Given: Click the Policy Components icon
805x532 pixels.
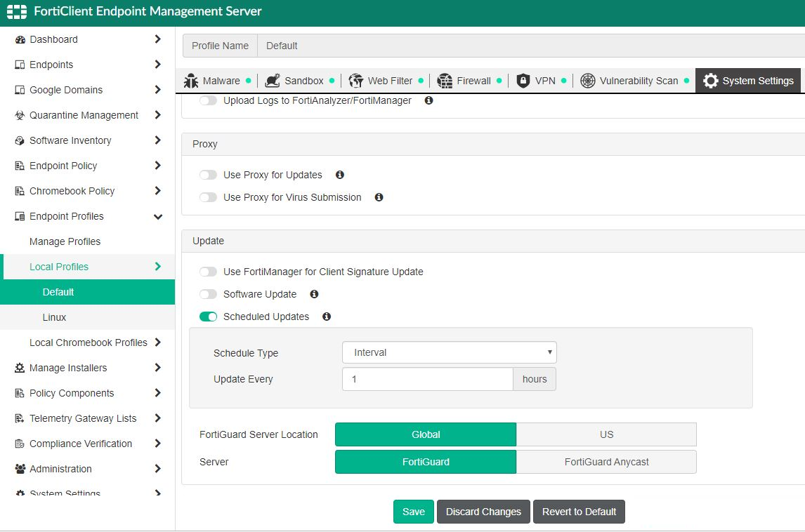Looking at the screenshot, I should tap(20, 393).
